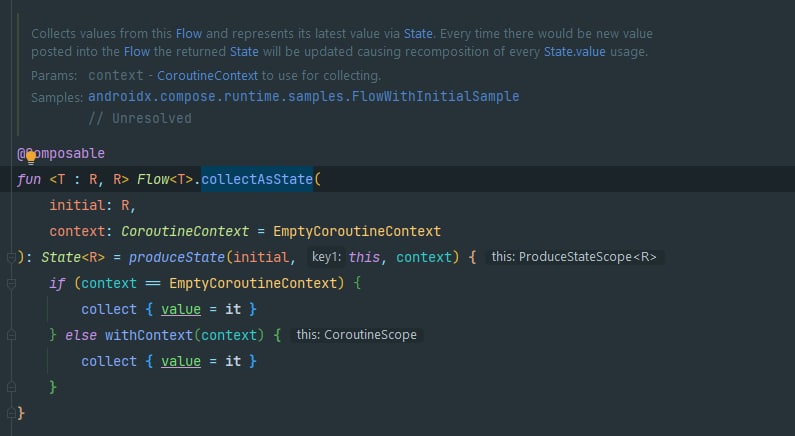
Task: Click the else keyword
Action: coord(81,335)
